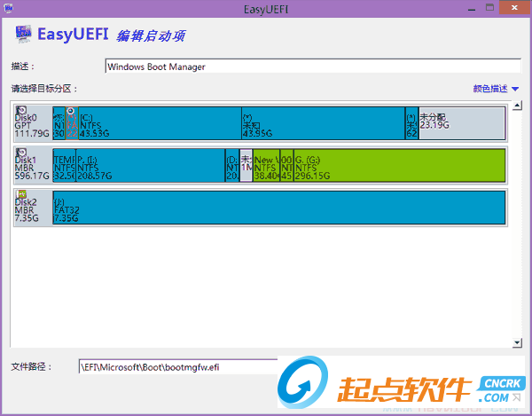Image resolution: width=532 pixels, height=416 pixels.
Task: Maximize the EasyUEFI window
Action: click(489, 8)
